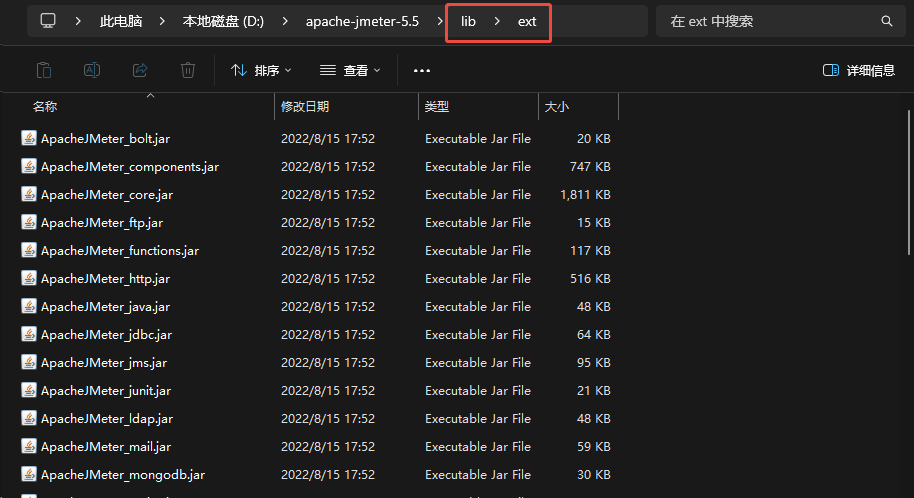Click date cell of ApacheJMeter_mail.jar row
The height and width of the screenshot is (498, 914).
[328, 447]
